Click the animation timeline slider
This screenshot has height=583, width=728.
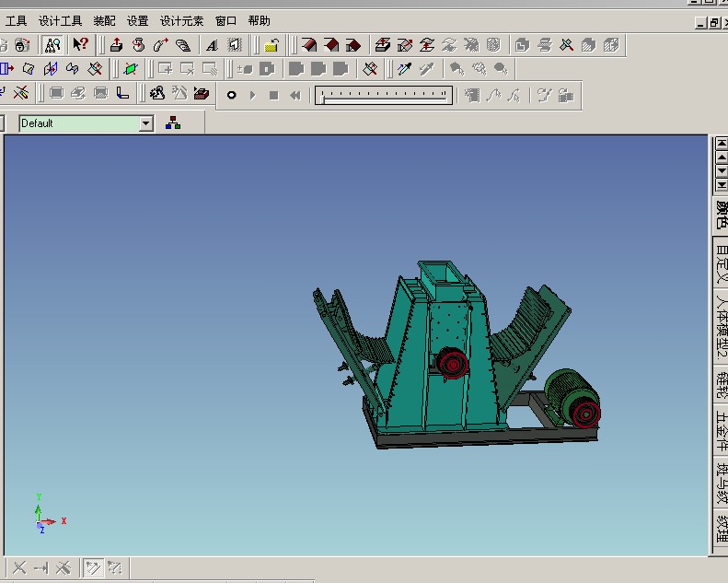[x=384, y=95]
